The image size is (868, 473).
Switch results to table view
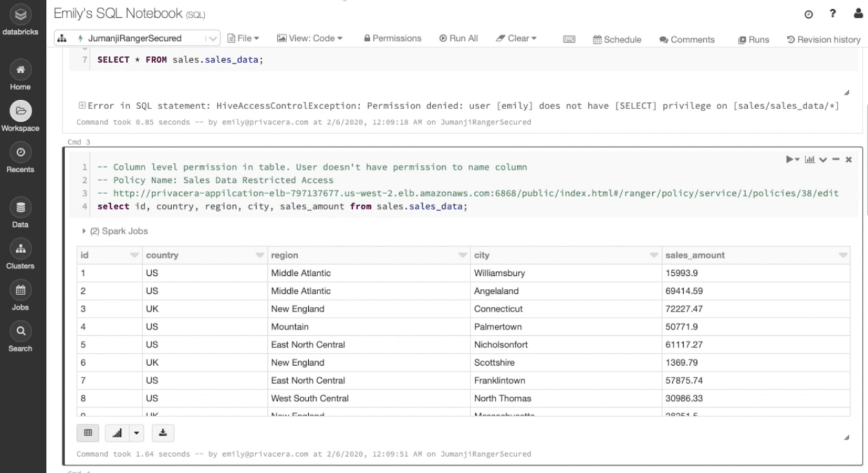(87, 433)
